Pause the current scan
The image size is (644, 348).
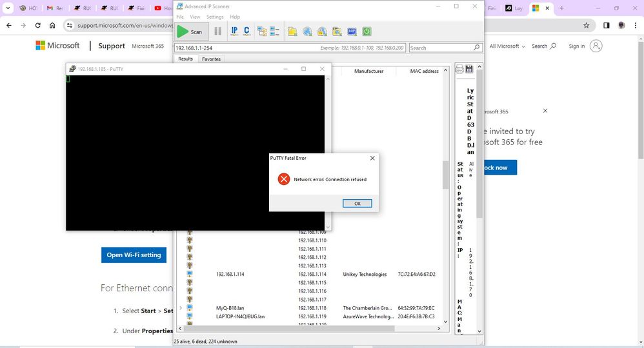pos(217,31)
